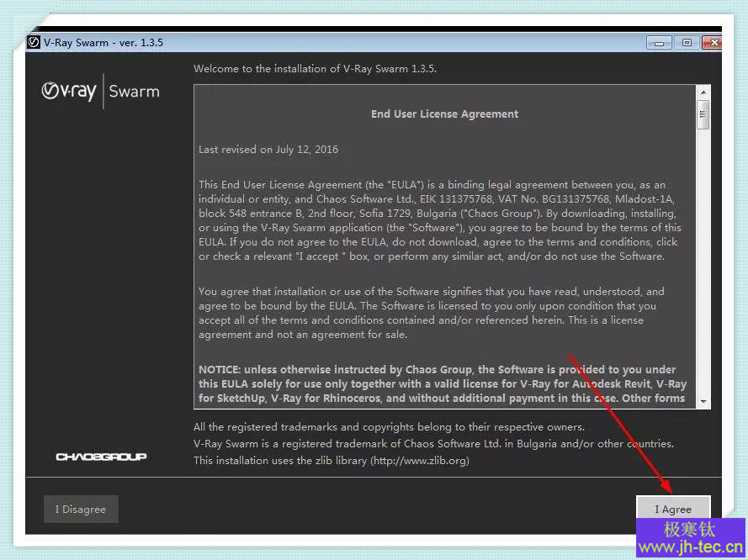Click the scrollbar up arrow in license box

(x=703, y=92)
